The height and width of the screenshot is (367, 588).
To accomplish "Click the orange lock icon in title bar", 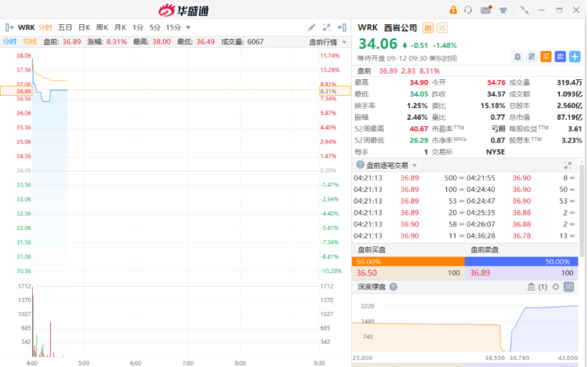I will click(x=453, y=10).
